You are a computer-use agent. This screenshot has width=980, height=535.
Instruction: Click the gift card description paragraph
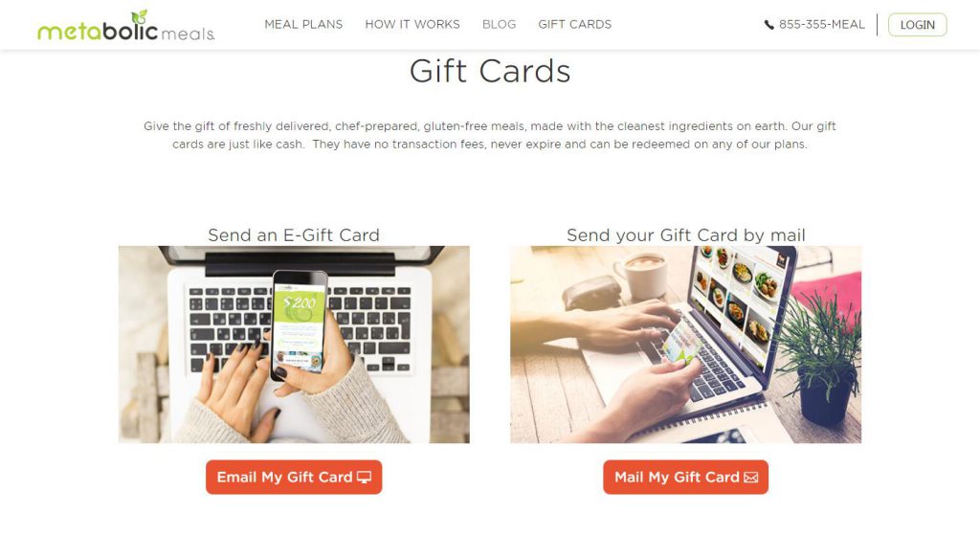click(x=490, y=135)
